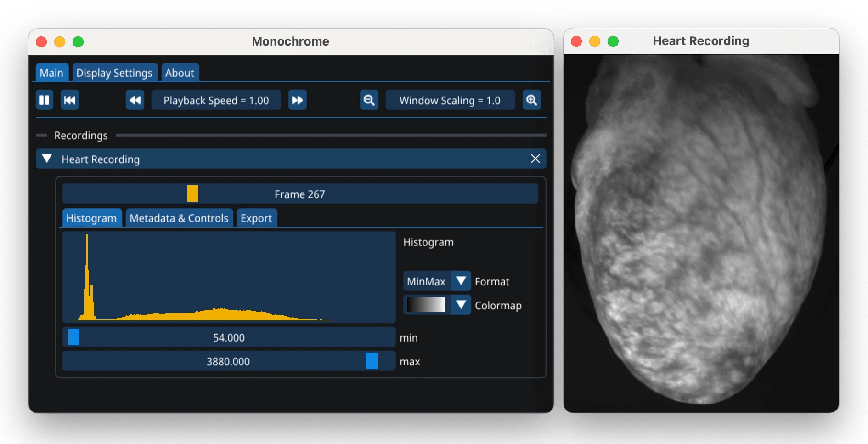868x444 pixels.
Task: Collapse the Heart Recording section triangle
Action: pyautogui.click(x=47, y=159)
